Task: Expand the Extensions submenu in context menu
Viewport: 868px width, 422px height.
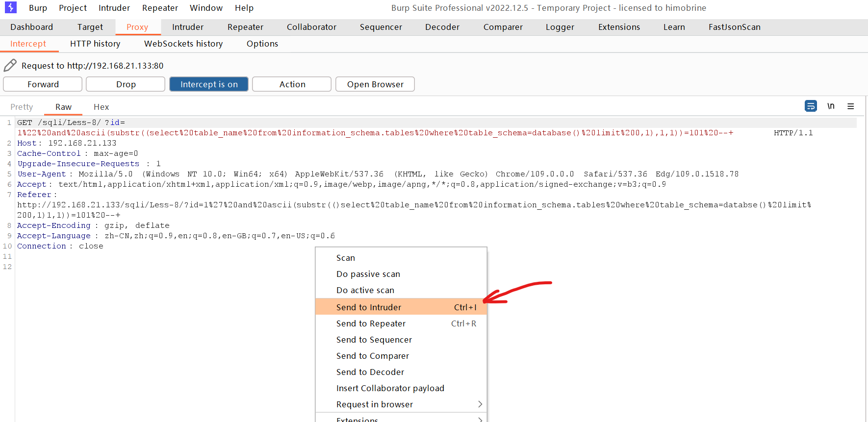Action: click(401, 419)
